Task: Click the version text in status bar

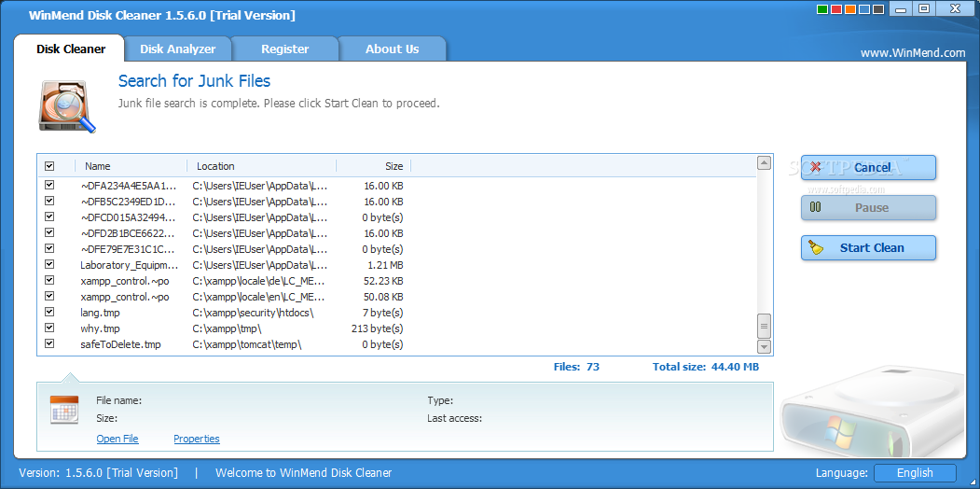Action: click(x=99, y=473)
